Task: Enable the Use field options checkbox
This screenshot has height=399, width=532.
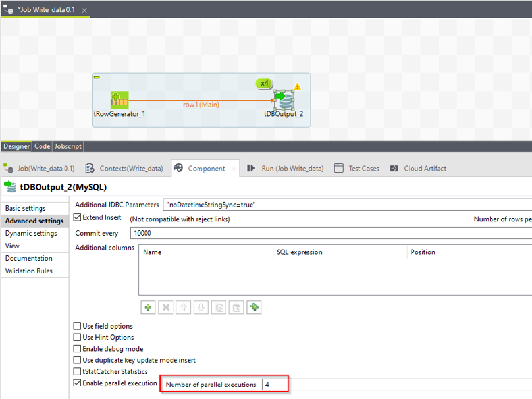Action: [x=78, y=327]
